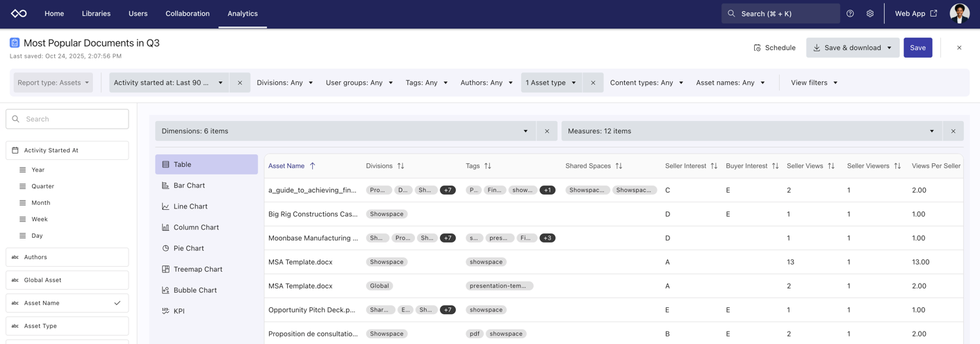Viewport: 980px width, 344px height.
Task: Open the Divisions filter dropdown
Action: pos(284,83)
